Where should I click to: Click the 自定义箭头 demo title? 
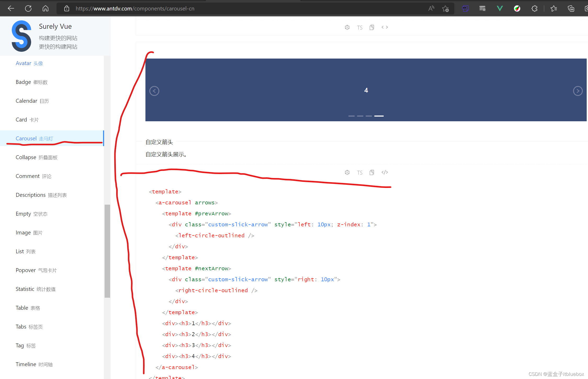(x=159, y=142)
